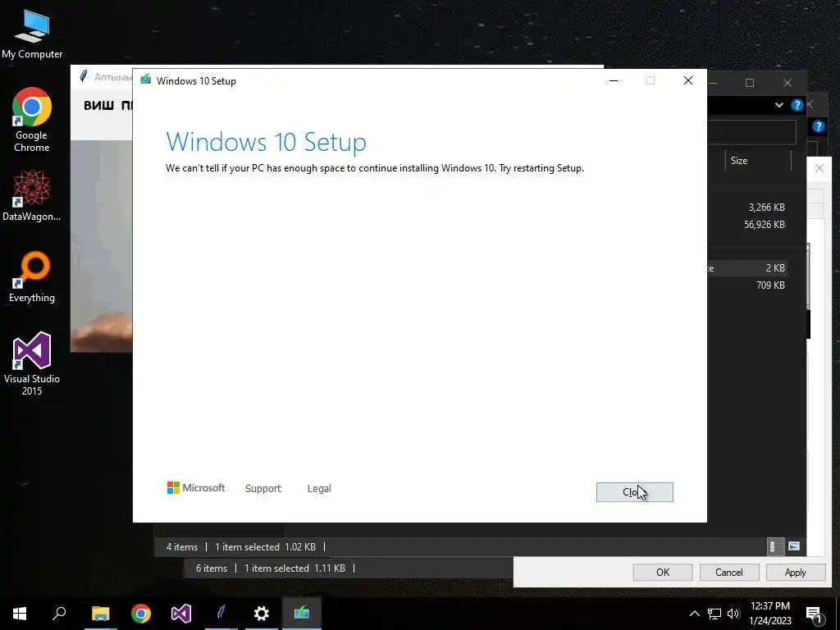
Task: Click the '6 items' status bar text
Action: pos(212,568)
